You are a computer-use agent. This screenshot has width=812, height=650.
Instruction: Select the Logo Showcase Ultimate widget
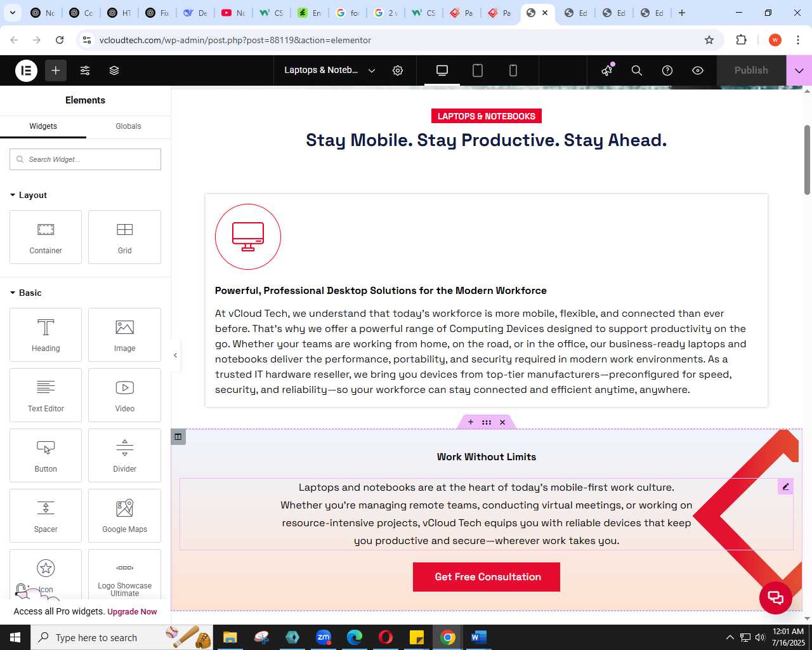pos(124,574)
